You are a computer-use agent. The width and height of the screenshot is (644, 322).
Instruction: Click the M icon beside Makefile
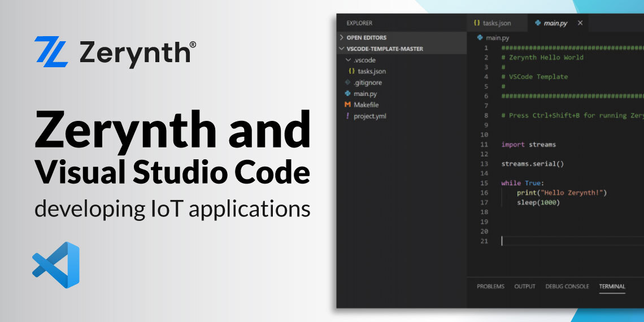coord(348,105)
